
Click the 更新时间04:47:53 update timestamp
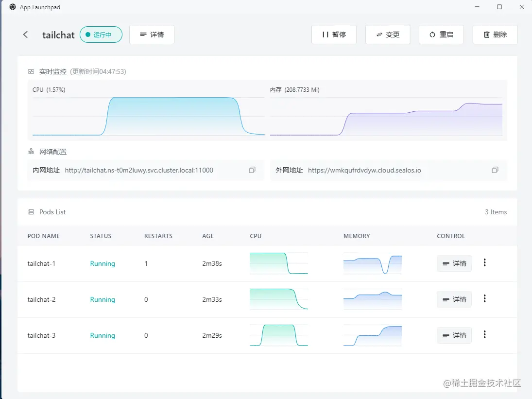pos(98,71)
